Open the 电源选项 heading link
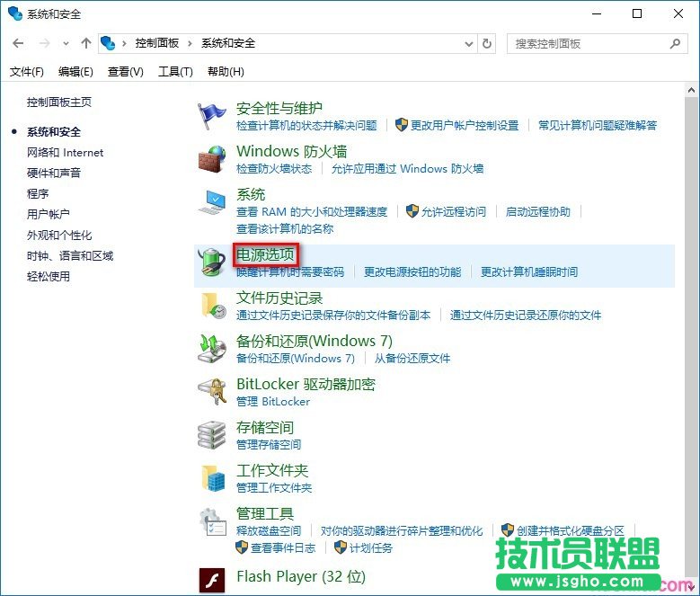 [x=265, y=254]
